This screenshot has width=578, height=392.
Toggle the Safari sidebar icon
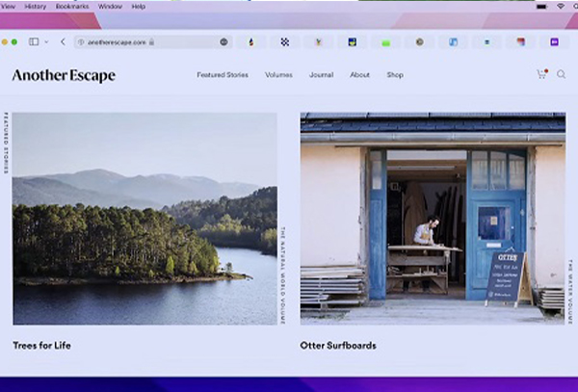[x=34, y=42]
